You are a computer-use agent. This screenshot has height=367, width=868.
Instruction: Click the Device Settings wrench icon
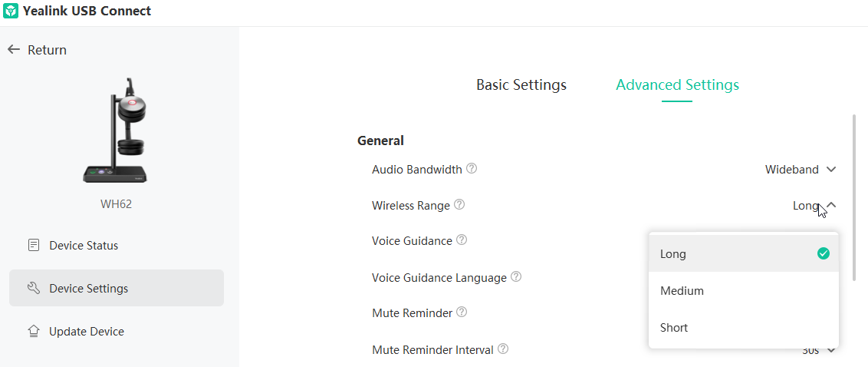tap(34, 288)
